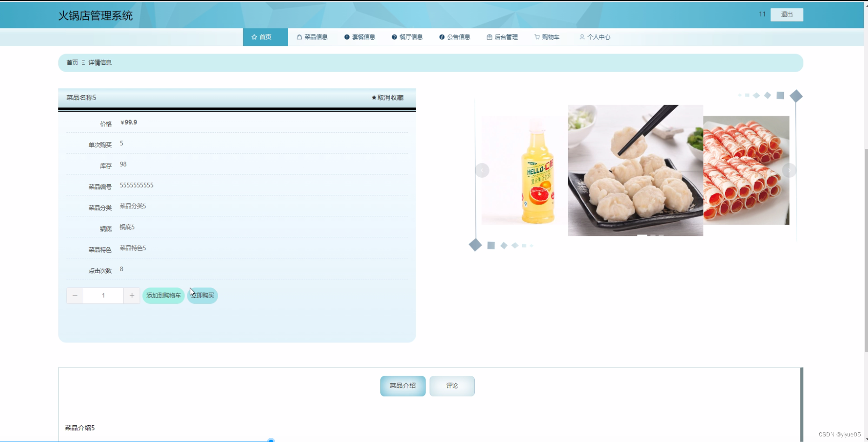The height and width of the screenshot is (442, 868).
Task: Switch to the 菜品介绍 tab
Action: click(403, 386)
